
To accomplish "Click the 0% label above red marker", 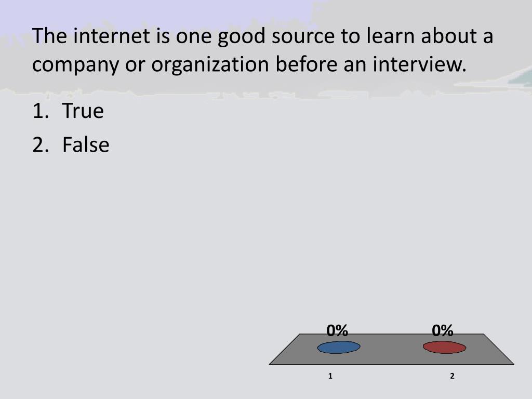I will (443, 330).
